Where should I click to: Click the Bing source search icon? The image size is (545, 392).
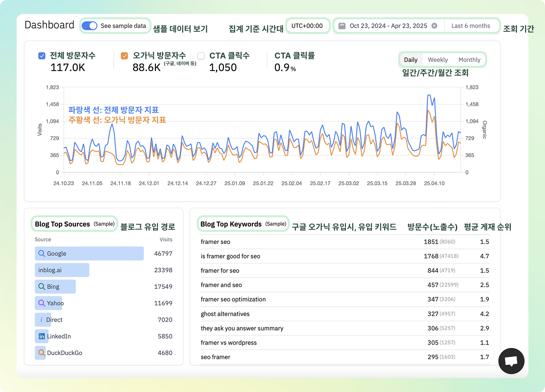[x=42, y=287]
